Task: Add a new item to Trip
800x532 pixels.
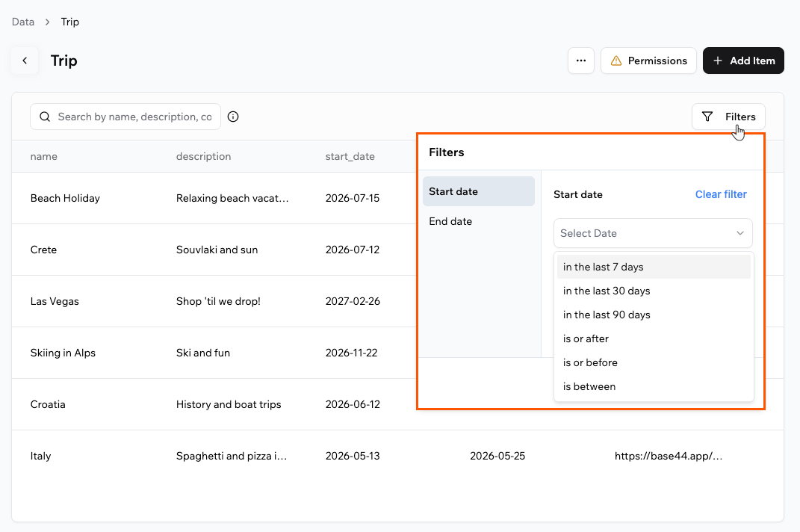Action: (742, 61)
